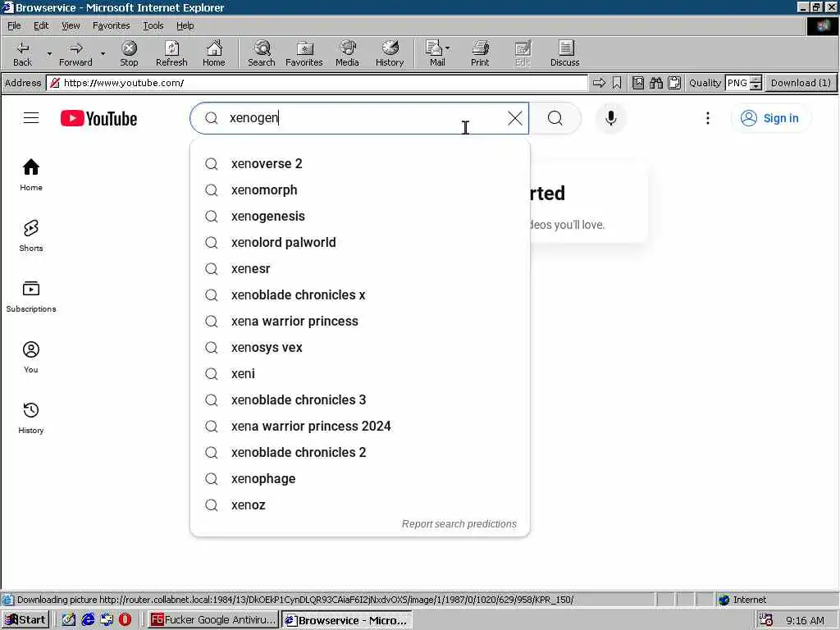Increase Quality with the up spinner arrow
Screen dimensions: 840x630
coord(756,80)
